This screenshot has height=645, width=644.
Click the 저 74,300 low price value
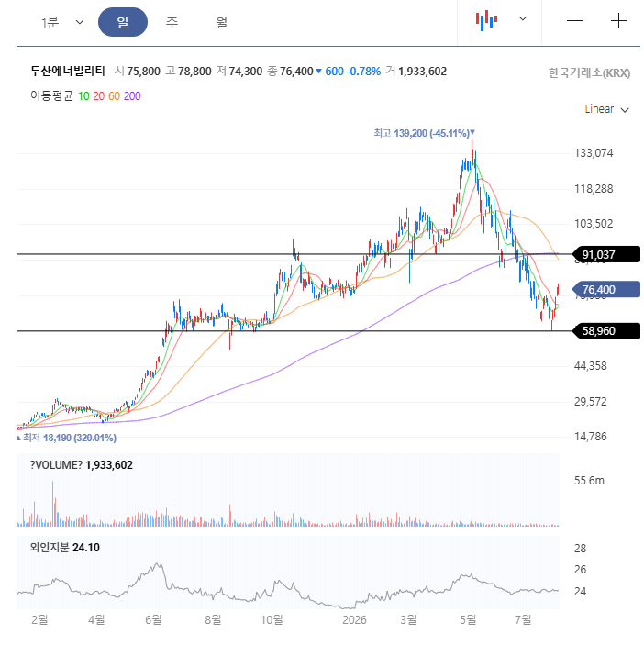pyautogui.click(x=239, y=72)
